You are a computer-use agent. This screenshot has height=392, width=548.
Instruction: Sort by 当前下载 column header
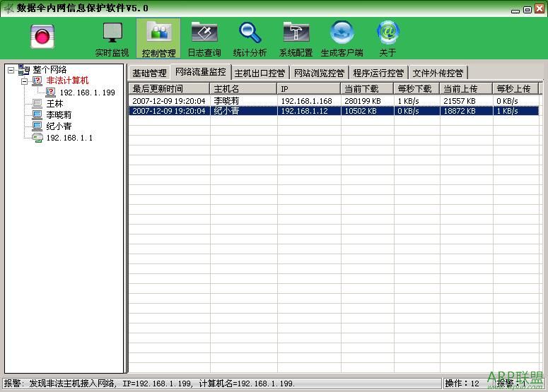pyautogui.click(x=367, y=89)
